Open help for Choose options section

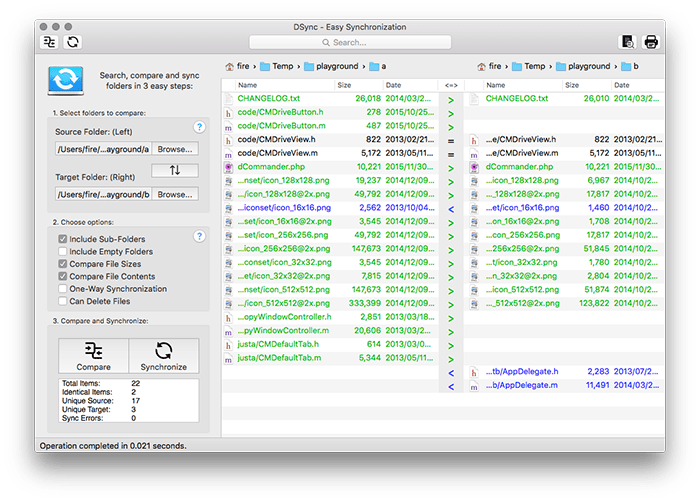pos(200,236)
